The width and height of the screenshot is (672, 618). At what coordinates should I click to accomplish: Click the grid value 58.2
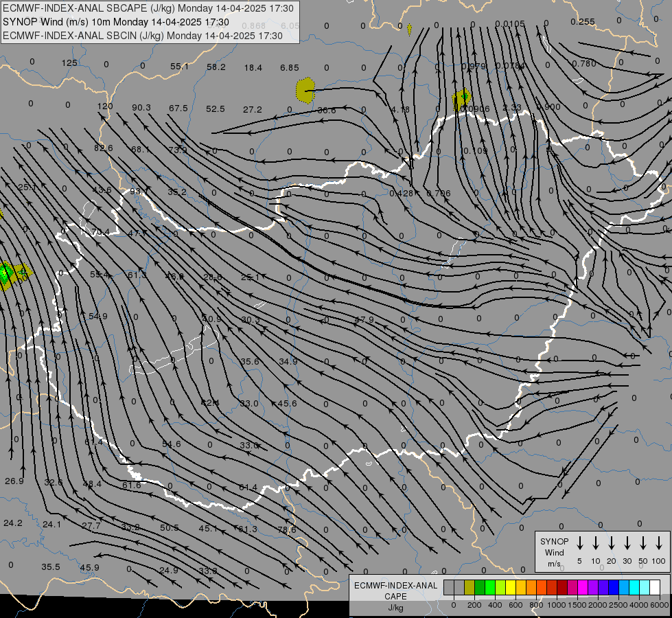click(216, 67)
